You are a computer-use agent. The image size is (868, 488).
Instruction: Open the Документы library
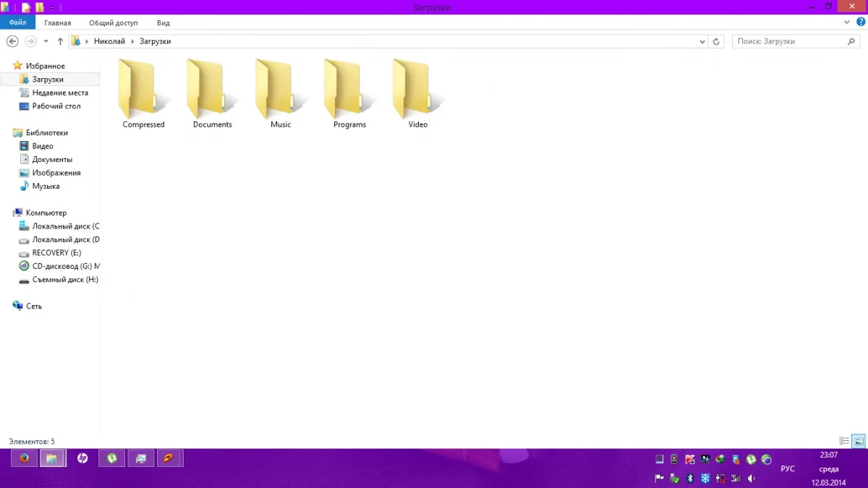tap(46, 160)
